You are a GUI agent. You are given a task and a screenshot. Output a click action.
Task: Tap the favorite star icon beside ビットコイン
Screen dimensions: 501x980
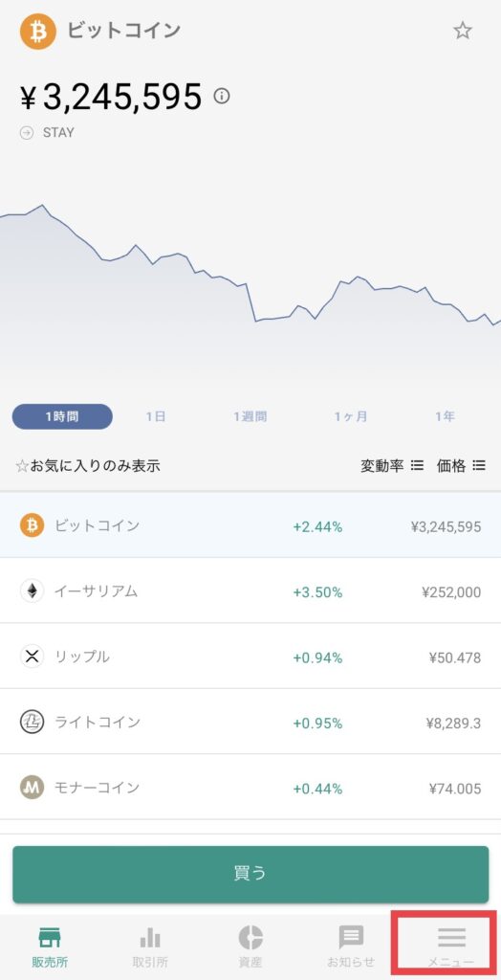(462, 31)
